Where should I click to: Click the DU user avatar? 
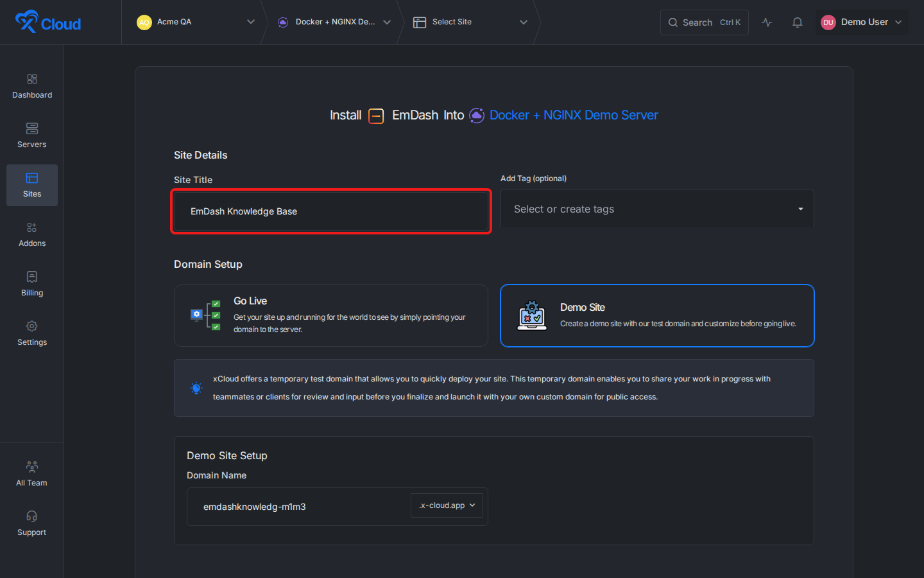[828, 22]
